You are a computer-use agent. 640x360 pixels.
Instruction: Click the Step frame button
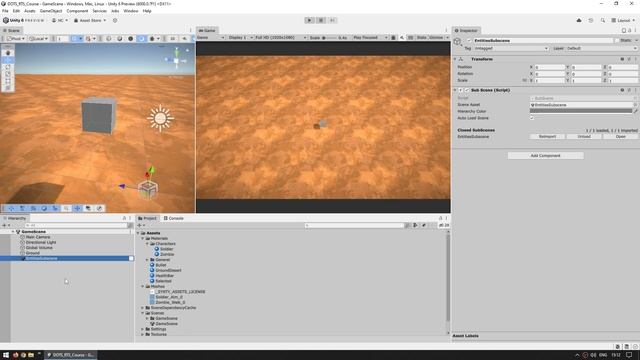click(x=332, y=20)
